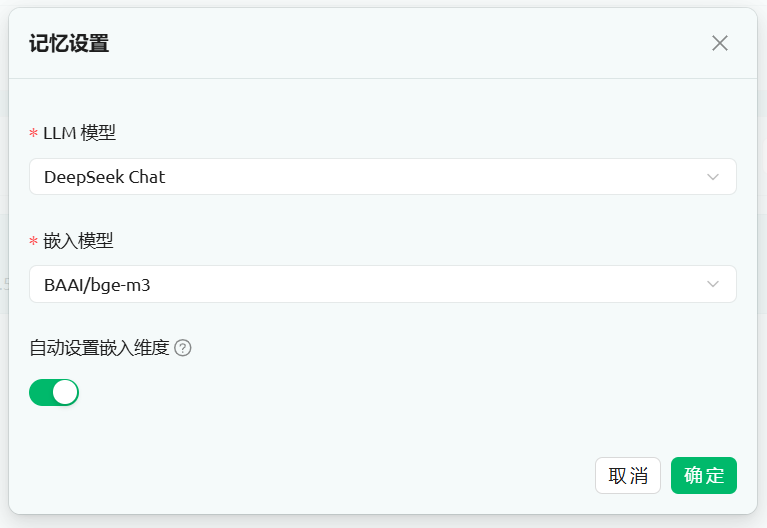Click the selected value BAAI/bge-m3
Screen dimensions: 767x528
click(98, 284)
